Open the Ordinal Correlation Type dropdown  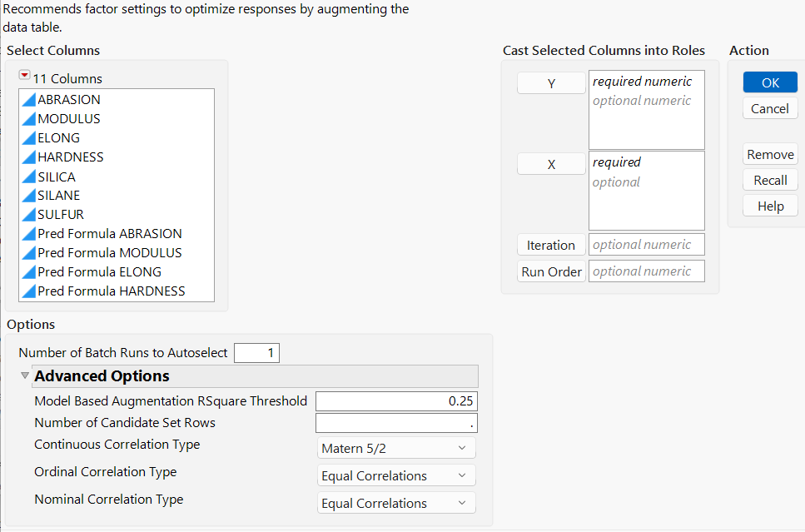click(395, 475)
